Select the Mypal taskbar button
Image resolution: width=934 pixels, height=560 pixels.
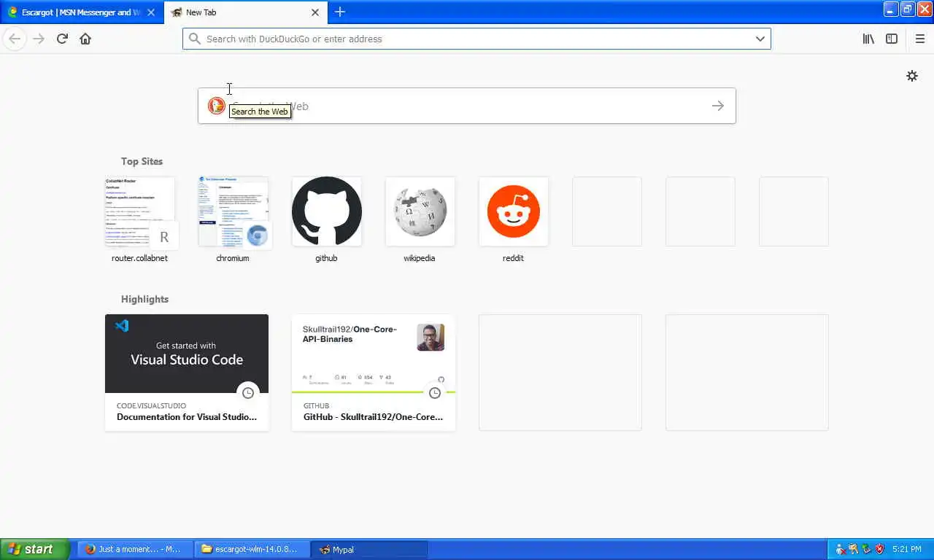point(369,549)
